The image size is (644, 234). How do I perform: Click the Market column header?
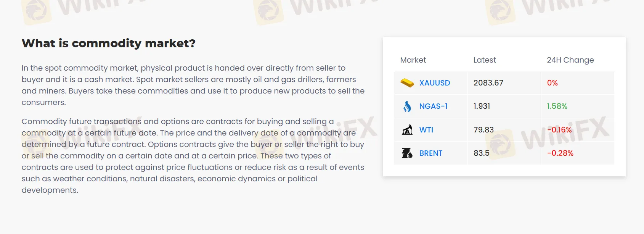pos(413,60)
